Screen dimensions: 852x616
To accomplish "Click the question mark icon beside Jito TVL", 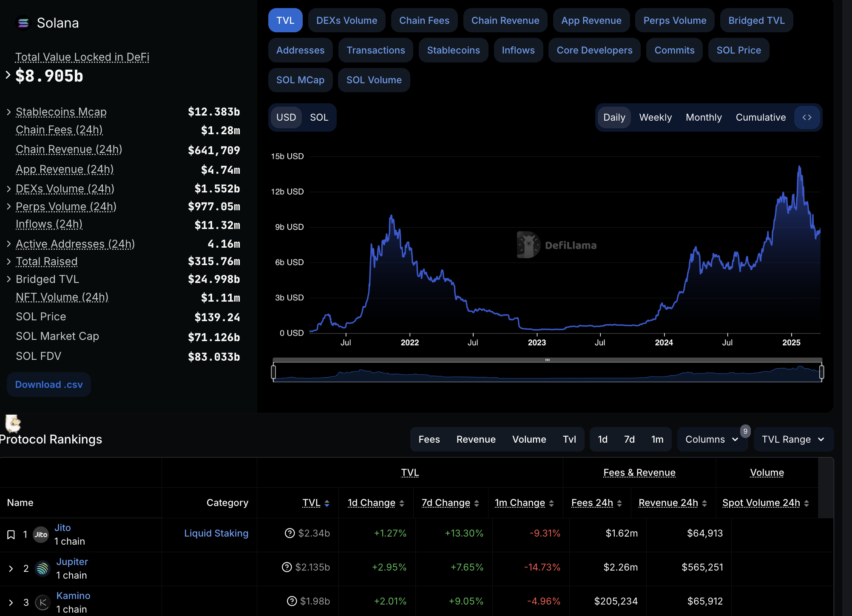I will tap(290, 533).
